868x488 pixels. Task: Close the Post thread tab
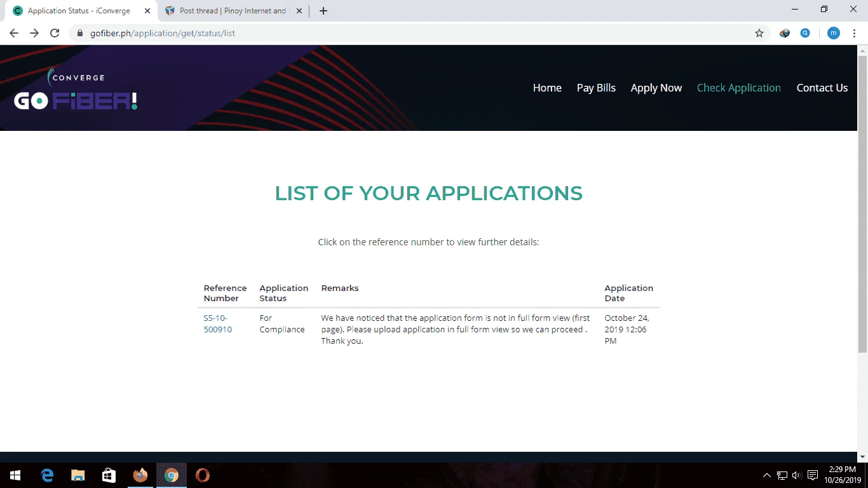click(x=299, y=11)
